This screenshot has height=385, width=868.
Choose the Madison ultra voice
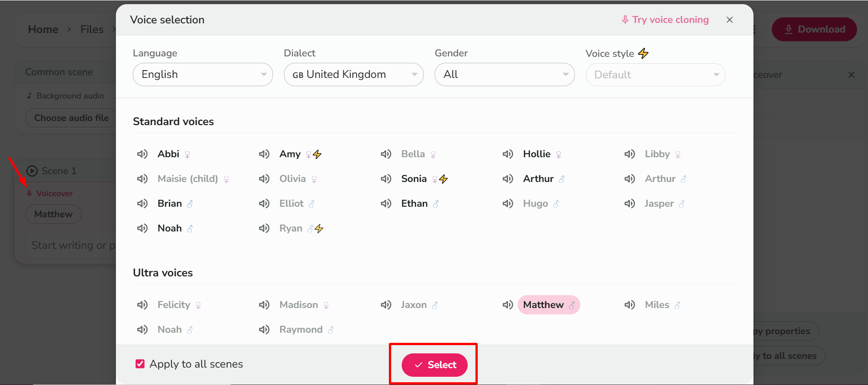pyautogui.click(x=299, y=305)
